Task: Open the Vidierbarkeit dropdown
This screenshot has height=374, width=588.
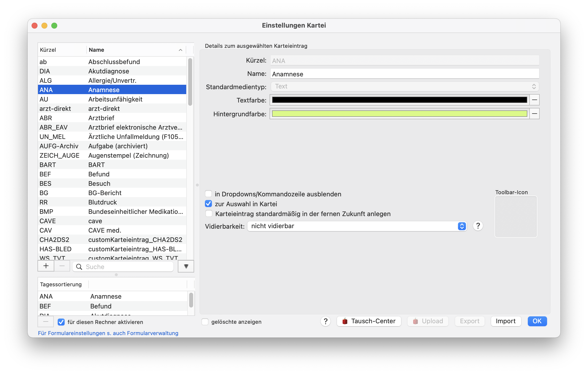Action: [x=357, y=226]
